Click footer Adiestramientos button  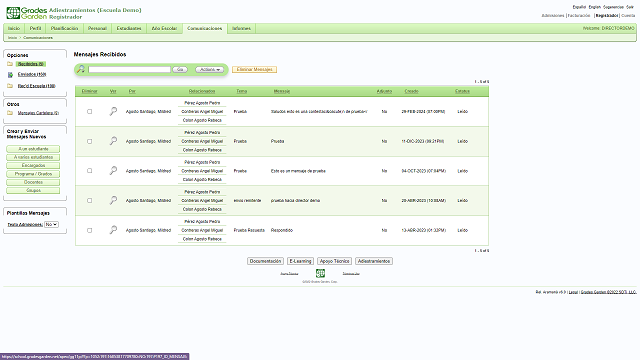coord(374,261)
